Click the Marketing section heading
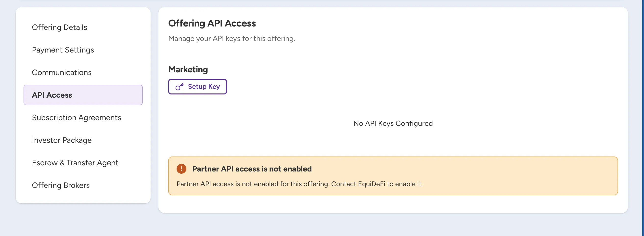 click(x=188, y=69)
